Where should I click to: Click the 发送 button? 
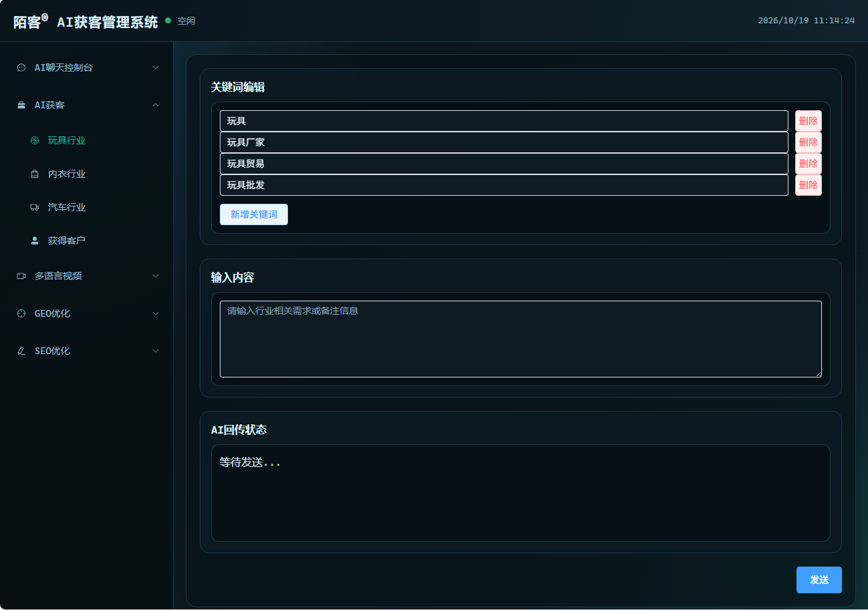pos(819,580)
